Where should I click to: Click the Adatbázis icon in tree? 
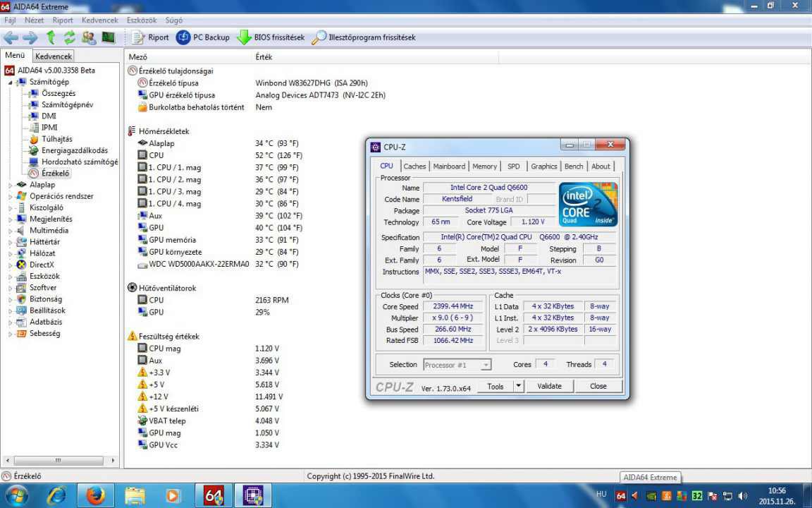coord(21,322)
